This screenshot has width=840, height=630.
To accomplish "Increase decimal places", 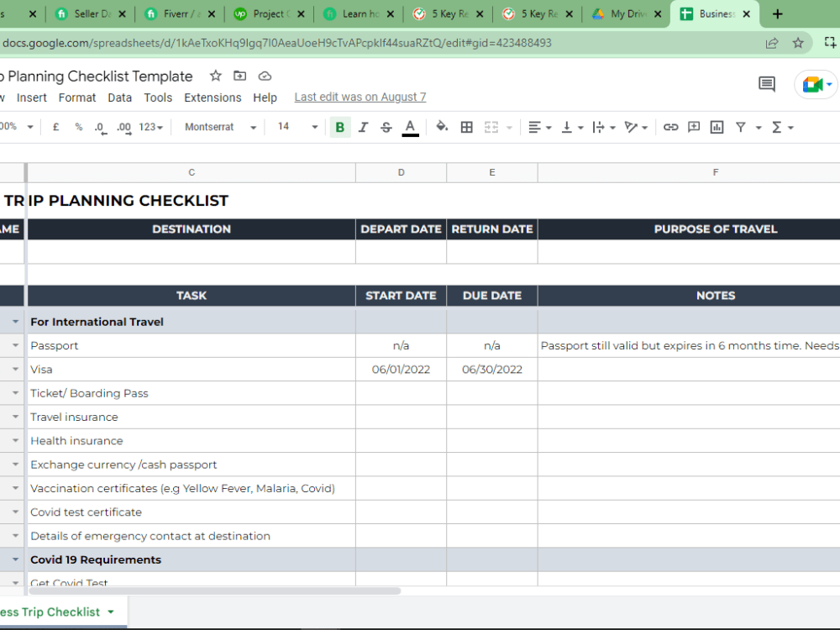I will (124, 128).
